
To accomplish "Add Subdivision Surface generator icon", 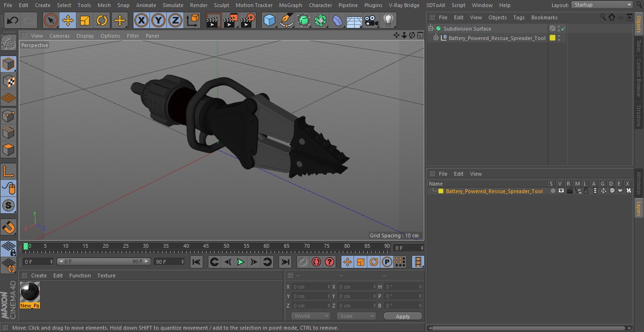I will (304, 20).
